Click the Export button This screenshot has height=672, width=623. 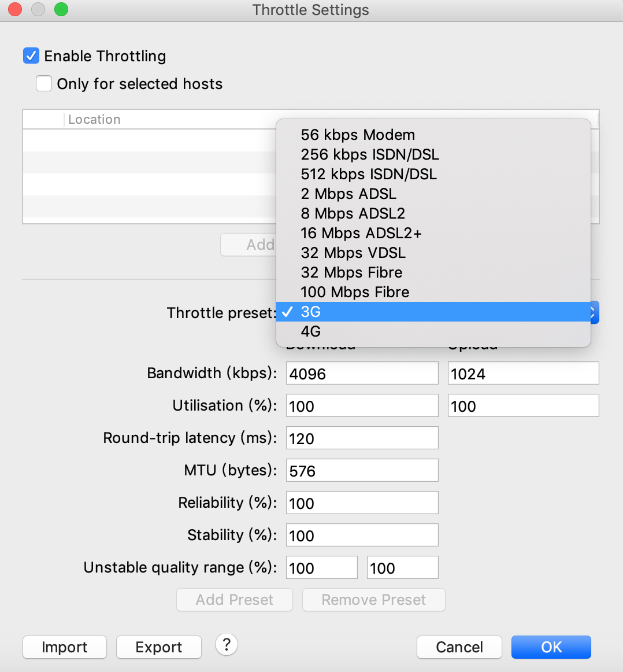tap(159, 647)
